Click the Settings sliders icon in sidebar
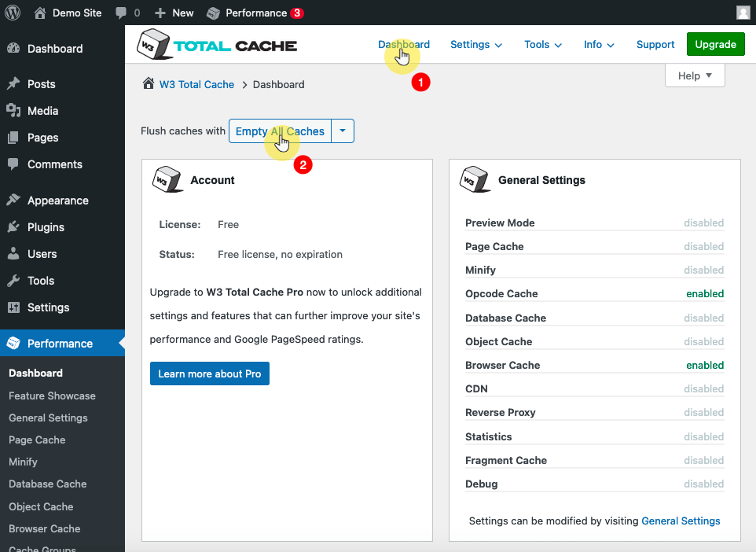756x552 pixels. [x=13, y=307]
